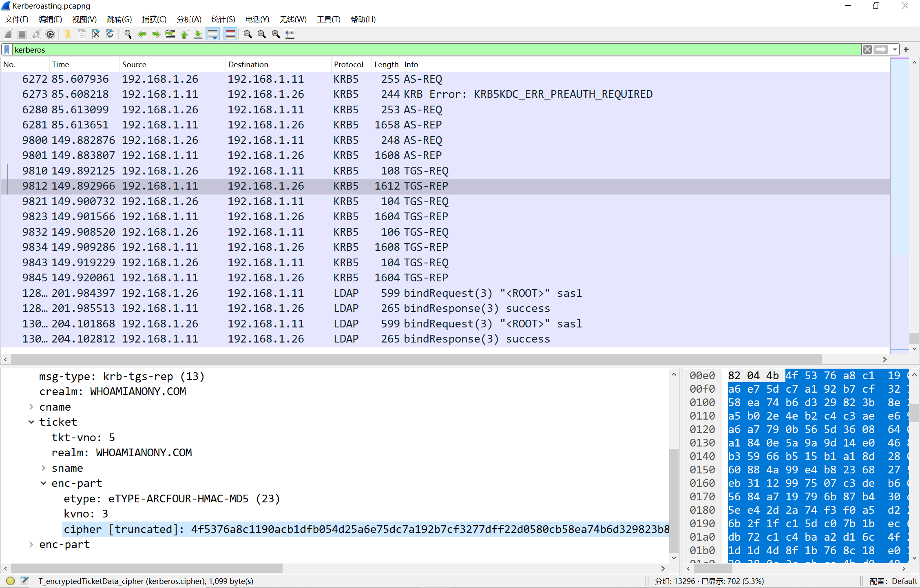Open the 文件(F) menu
Screen dimensions: 920x588
[17, 20]
